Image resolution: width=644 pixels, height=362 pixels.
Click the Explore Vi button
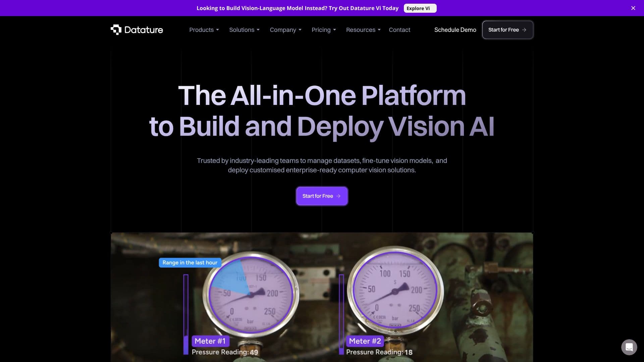420,8
